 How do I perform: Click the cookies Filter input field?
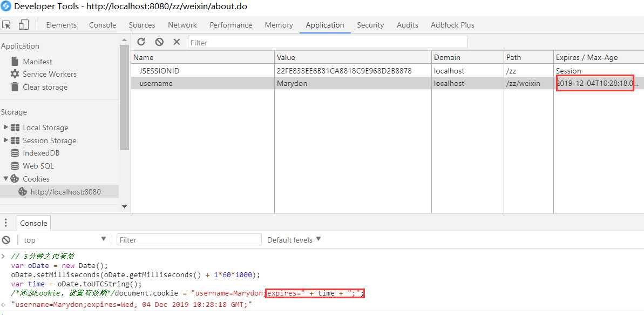[328, 42]
